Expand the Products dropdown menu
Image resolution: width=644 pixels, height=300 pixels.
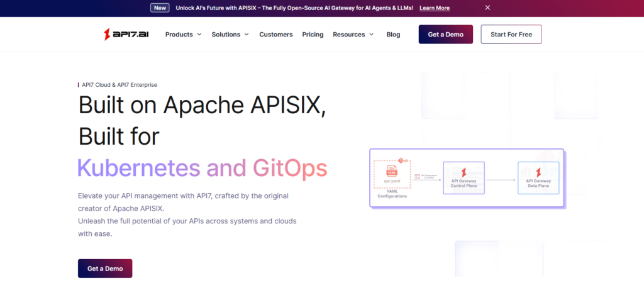183,35
